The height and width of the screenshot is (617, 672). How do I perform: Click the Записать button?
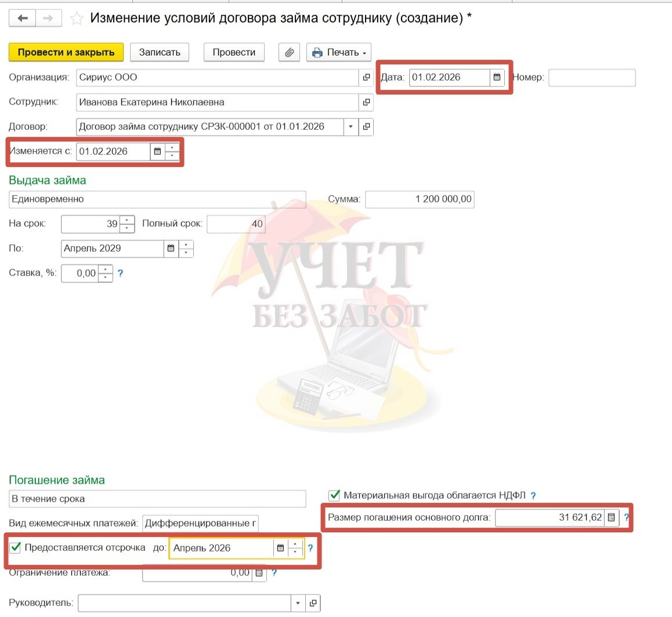tap(160, 52)
